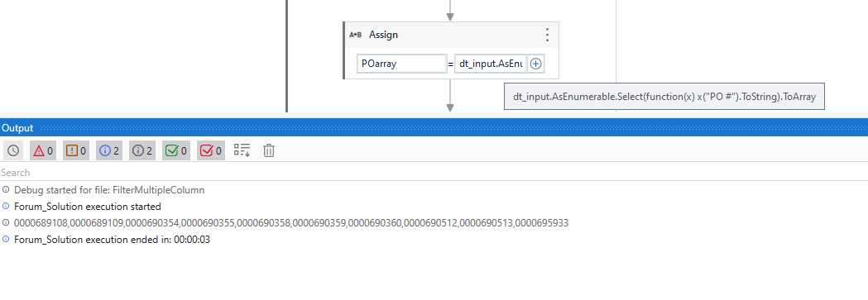This screenshot has width=868, height=300.
Task: Select log 'Forum_Solution execution ended in: 00:00:03'
Action: coord(112,240)
